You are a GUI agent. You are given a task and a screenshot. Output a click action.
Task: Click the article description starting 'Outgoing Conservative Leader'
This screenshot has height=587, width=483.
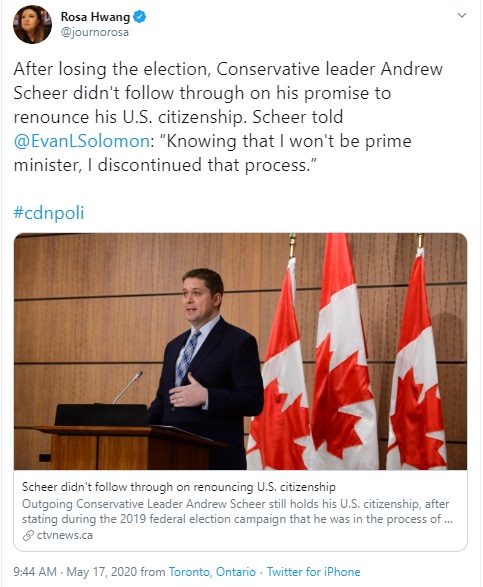click(237, 511)
